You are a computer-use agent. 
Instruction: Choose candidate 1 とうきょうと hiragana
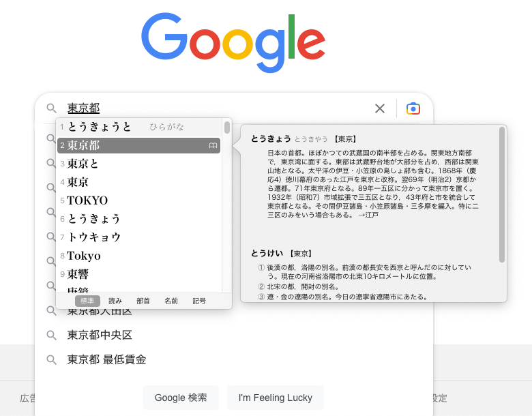pyautogui.click(x=139, y=127)
